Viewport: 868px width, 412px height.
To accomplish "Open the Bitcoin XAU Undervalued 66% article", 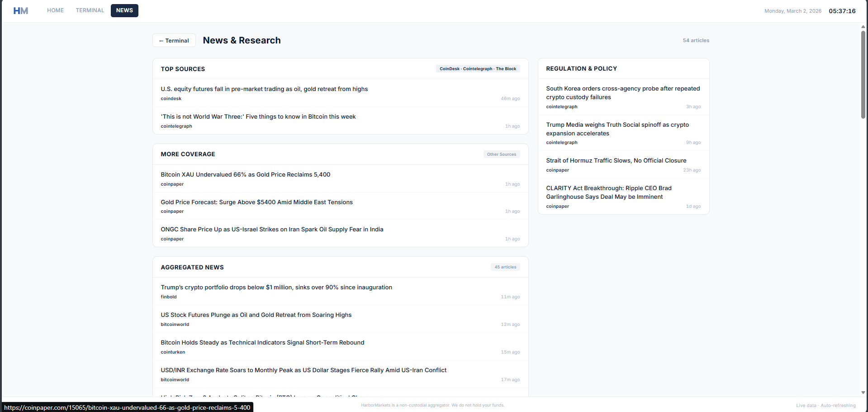I will click(x=245, y=174).
